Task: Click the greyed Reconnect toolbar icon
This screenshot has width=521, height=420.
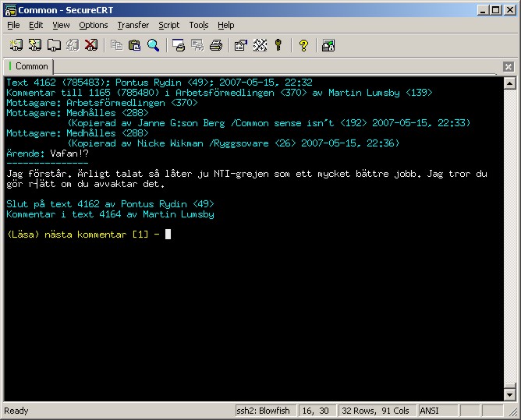Action: [72, 45]
